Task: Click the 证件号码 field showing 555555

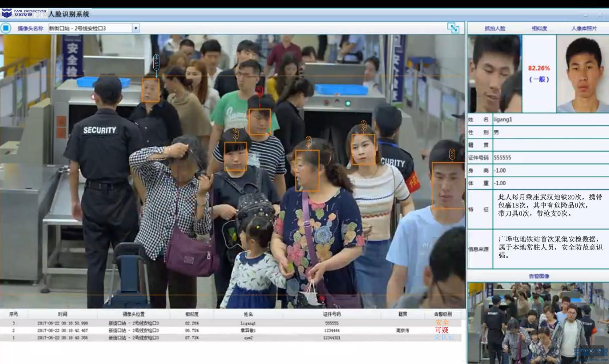Action: point(550,158)
